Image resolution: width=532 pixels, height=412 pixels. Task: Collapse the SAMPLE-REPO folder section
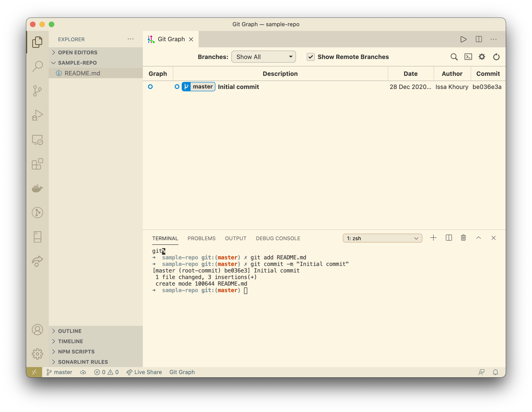coord(96,63)
